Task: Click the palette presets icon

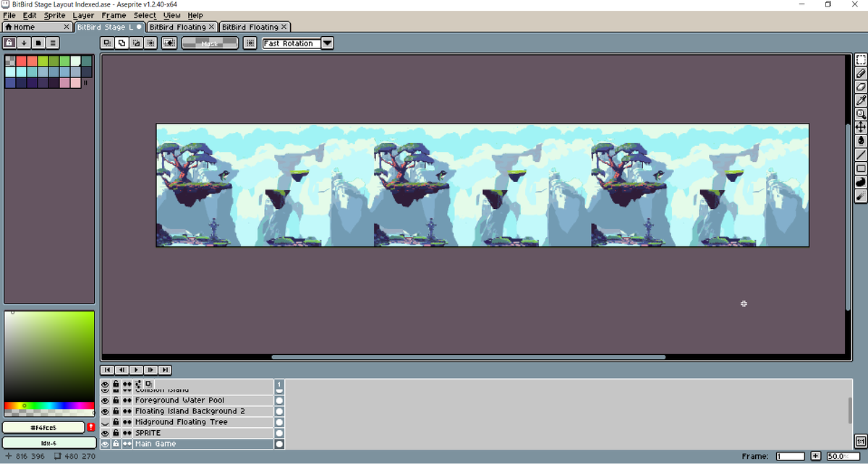Action: coord(38,43)
